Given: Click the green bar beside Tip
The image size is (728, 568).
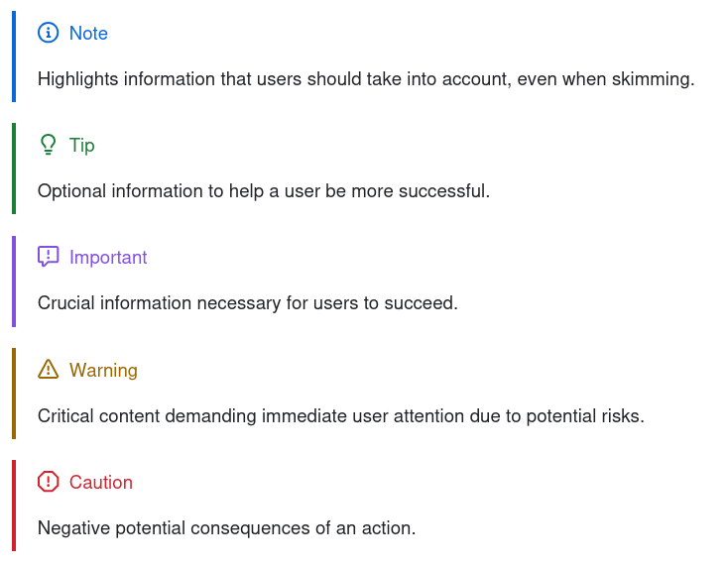Looking at the screenshot, I should point(14,169).
